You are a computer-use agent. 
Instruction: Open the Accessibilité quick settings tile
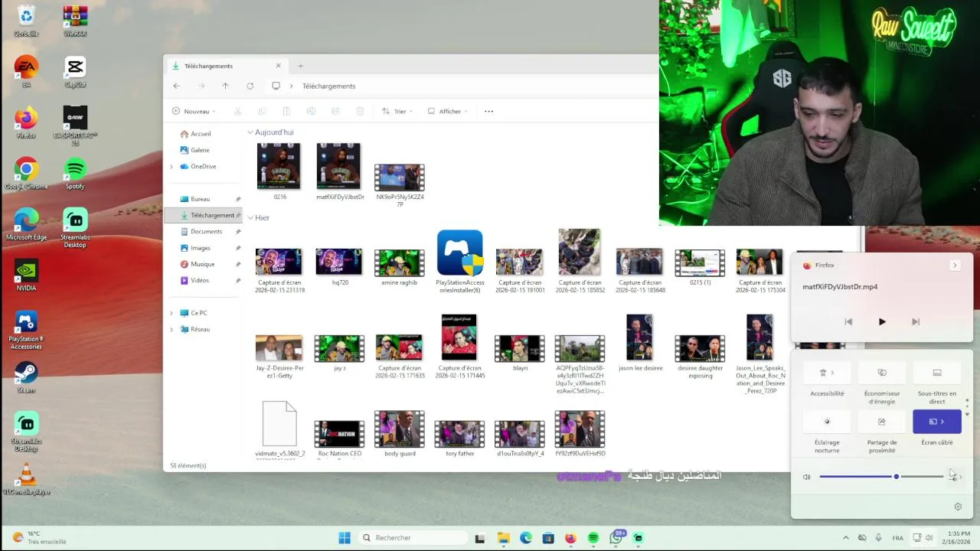tap(827, 373)
